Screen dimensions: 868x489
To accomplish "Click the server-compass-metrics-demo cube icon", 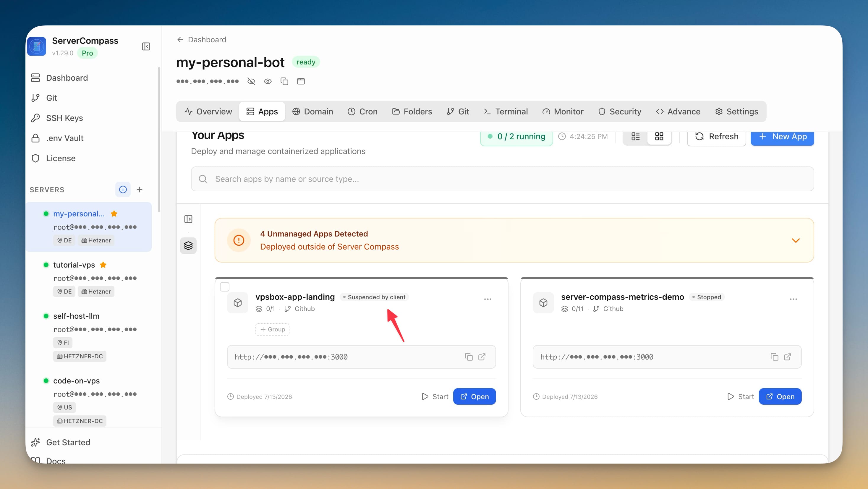I will point(543,303).
